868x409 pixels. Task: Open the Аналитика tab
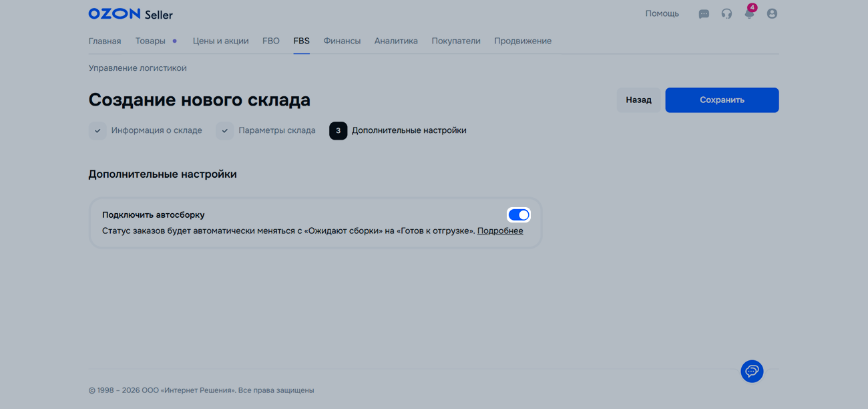pos(396,41)
